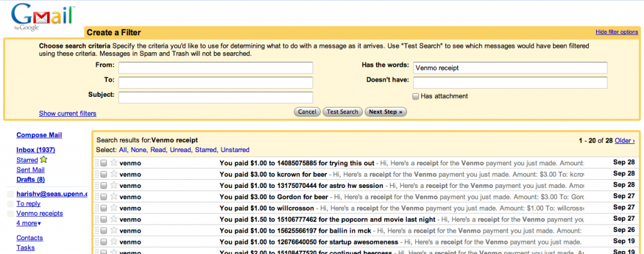Focus the Subject input field

tap(216, 97)
